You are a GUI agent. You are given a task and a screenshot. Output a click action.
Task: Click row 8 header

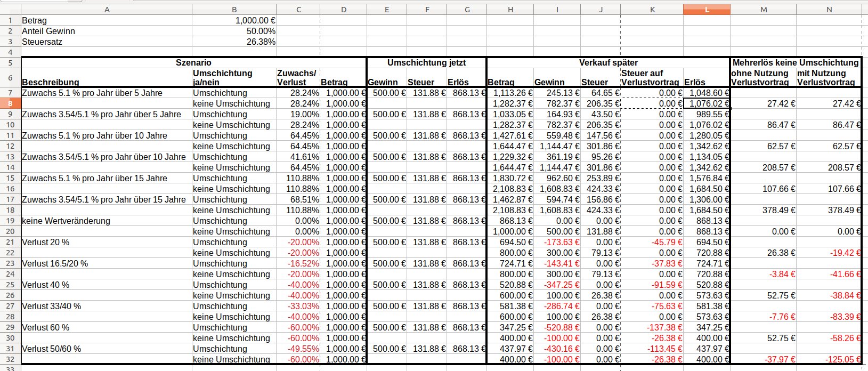[x=10, y=103]
